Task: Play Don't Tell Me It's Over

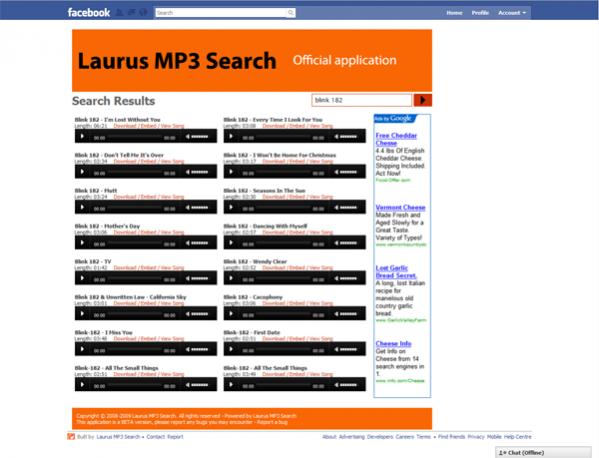Action: [x=82, y=172]
